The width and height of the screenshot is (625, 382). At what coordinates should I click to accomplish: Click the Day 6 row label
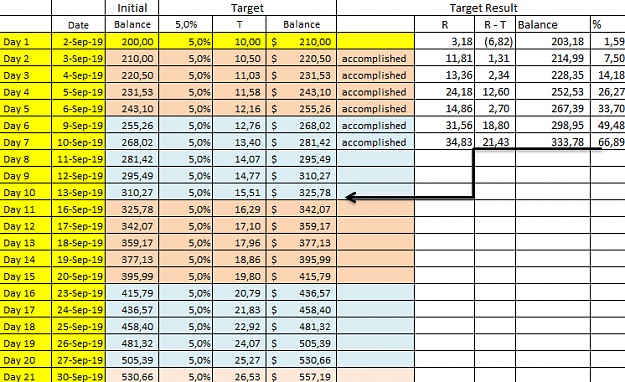pos(26,125)
